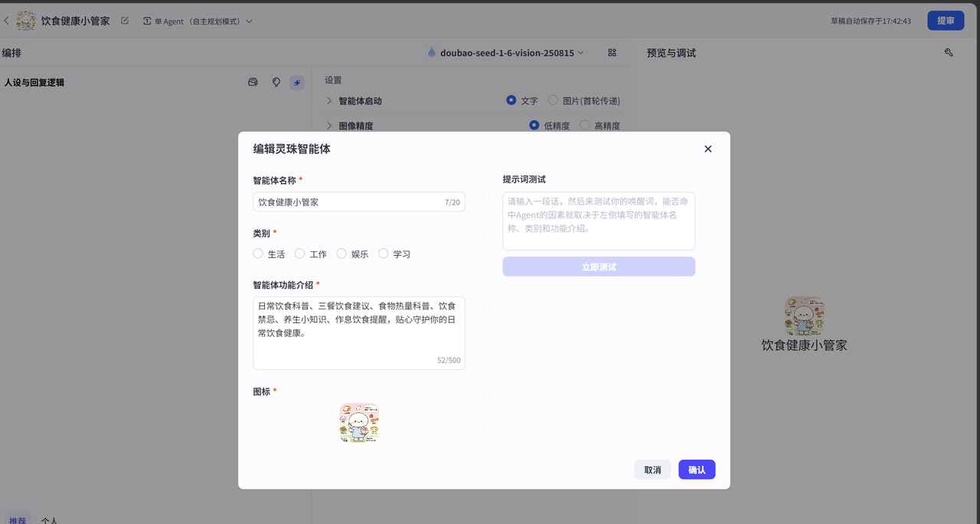This screenshot has height=524, width=980.
Task: Click the edit pencil next to 饮食健康小管家 title
Action: click(x=125, y=21)
